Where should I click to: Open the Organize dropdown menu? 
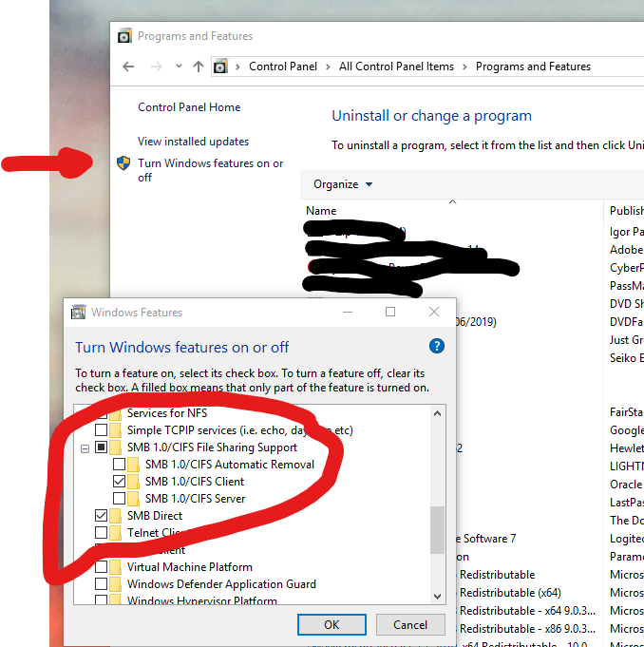(x=343, y=184)
